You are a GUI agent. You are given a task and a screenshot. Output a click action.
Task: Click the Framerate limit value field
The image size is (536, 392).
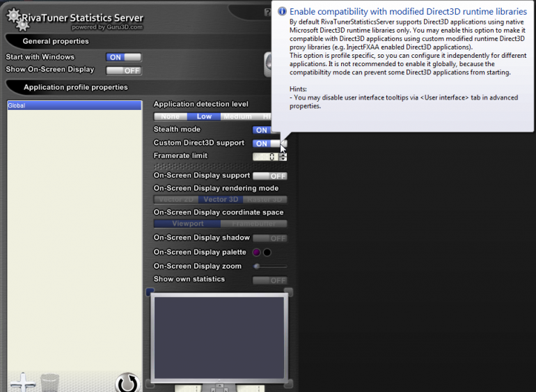[x=266, y=157]
